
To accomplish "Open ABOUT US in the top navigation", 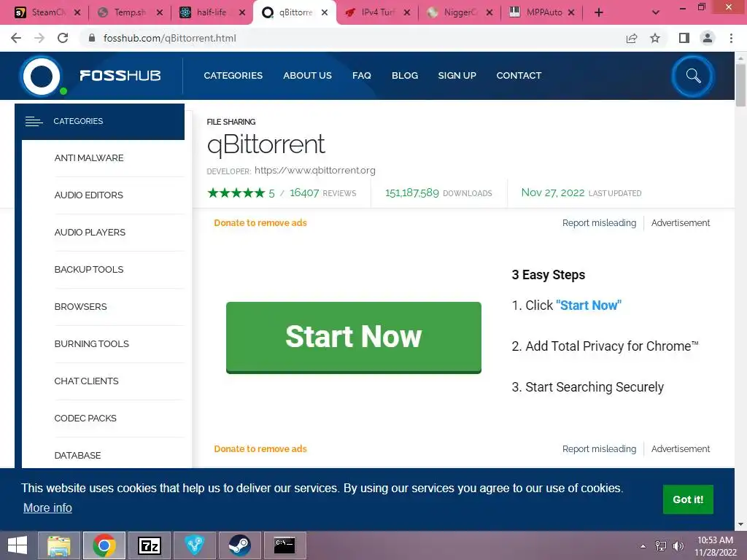I will (x=307, y=76).
